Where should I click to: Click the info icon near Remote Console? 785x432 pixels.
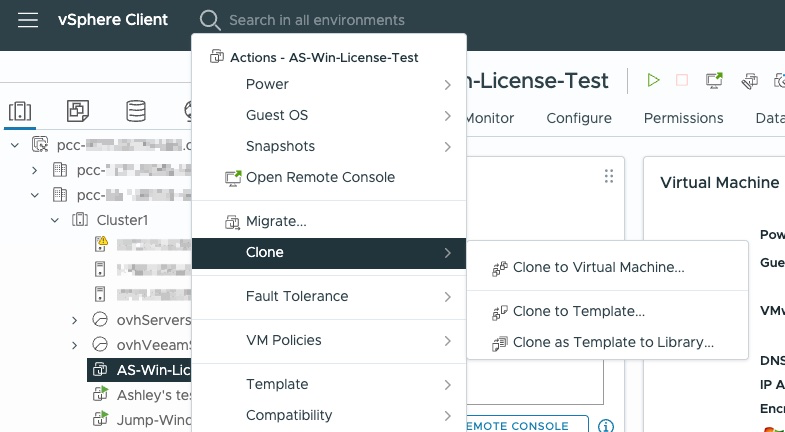click(606, 426)
